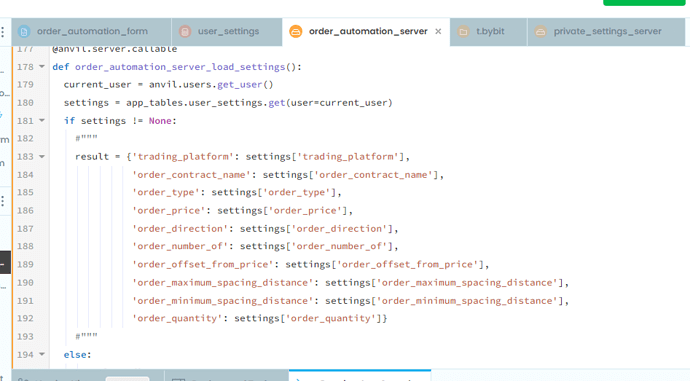The height and width of the screenshot is (381, 690).
Task: Click the private_settings_server module icon
Action: point(540,32)
